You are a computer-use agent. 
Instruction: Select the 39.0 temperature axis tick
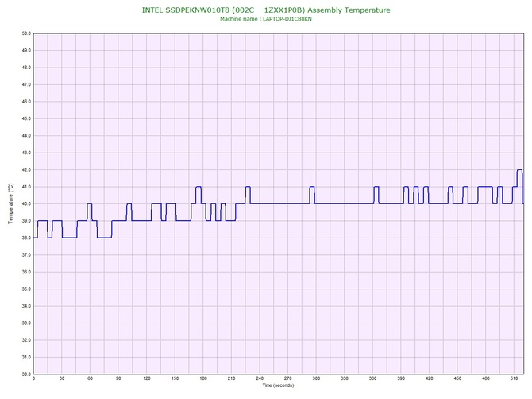(x=26, y=221)
